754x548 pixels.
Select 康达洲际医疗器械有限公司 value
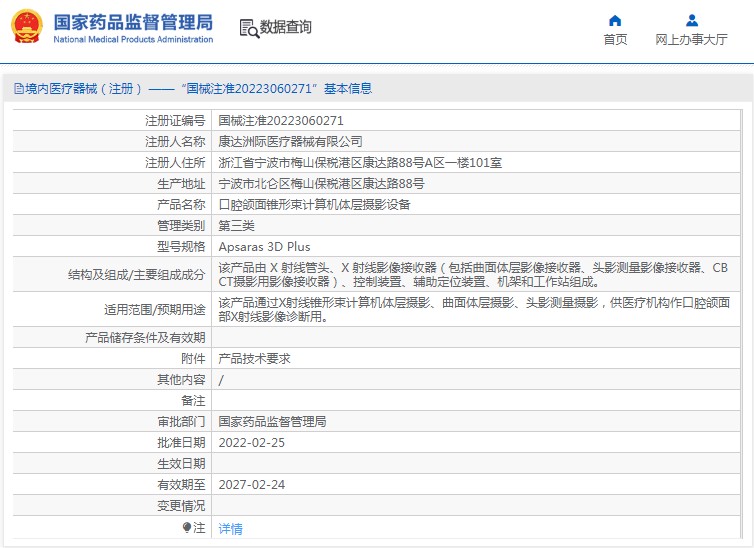[x=290, y=142]
